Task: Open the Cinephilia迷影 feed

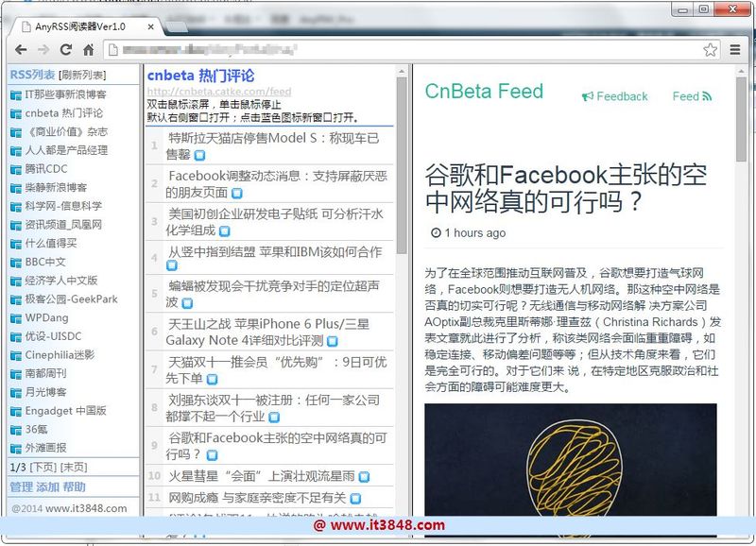Action: point(60,355)
